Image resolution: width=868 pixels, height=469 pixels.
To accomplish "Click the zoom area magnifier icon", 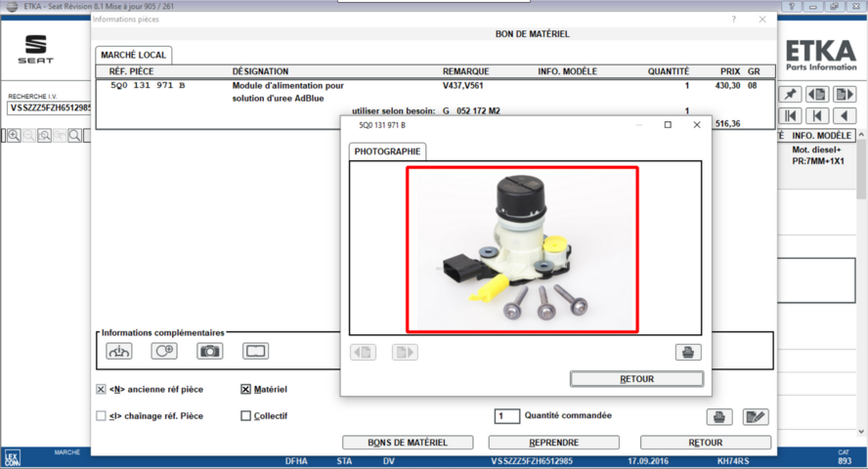I will pyautogui.click(x=44, y=136).
